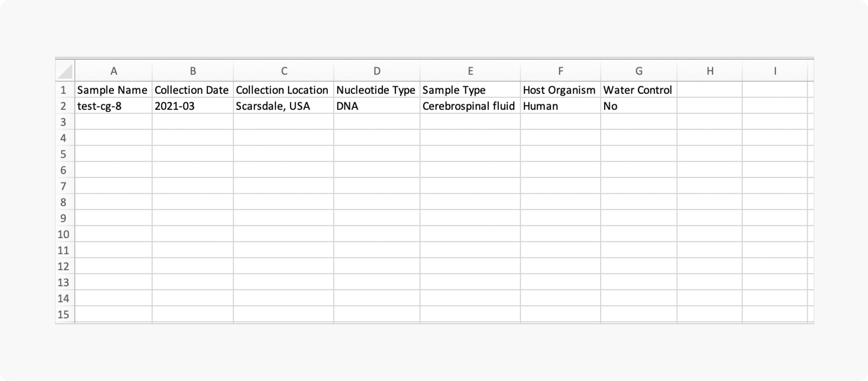This screenshot has height=381, width=868.
Task: Select row 10 header
Action: click(63, 234)
